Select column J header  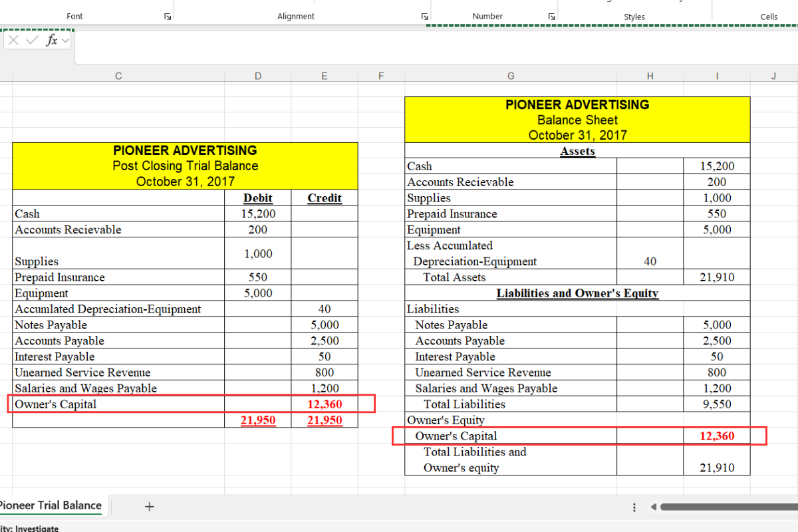point(774,76)
